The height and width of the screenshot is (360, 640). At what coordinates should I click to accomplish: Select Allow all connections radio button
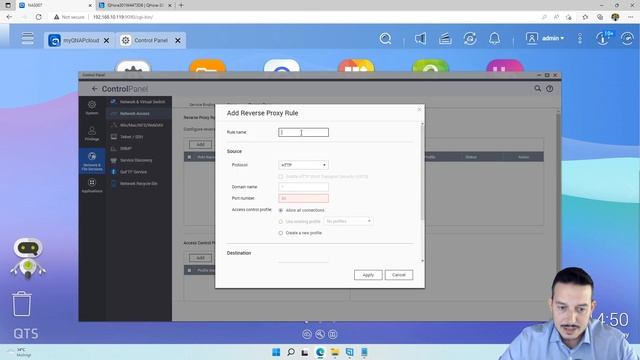tap(280, 210)
